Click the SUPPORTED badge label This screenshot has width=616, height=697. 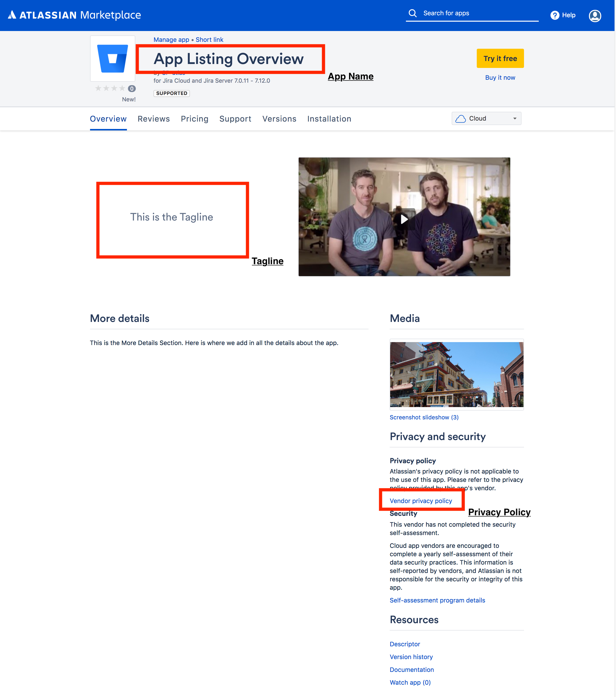point(172,93)
